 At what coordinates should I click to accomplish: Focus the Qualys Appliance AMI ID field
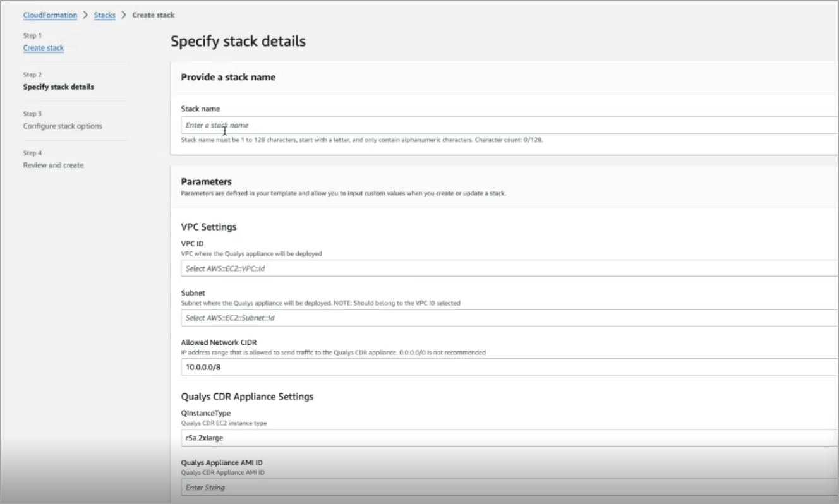(x=509, y=487)
